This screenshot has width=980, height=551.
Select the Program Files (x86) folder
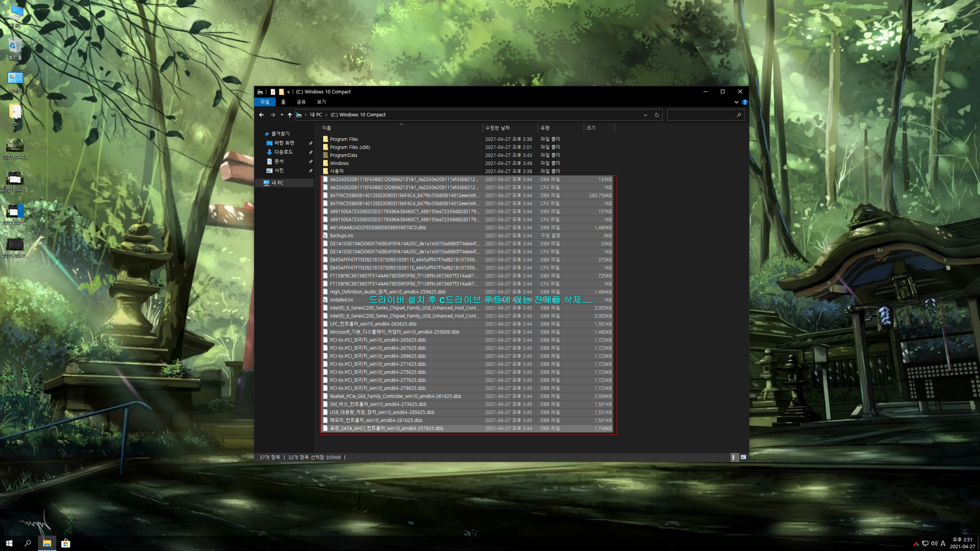350,147
